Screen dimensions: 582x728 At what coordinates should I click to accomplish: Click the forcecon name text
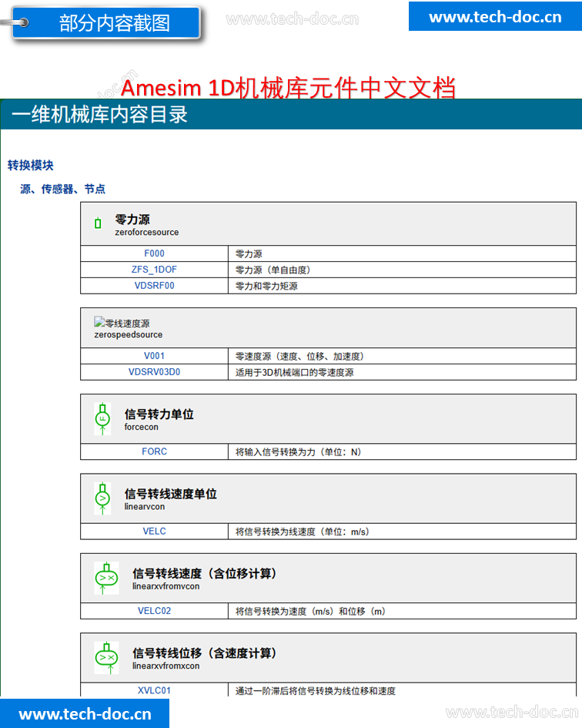(x=141, y=427)
